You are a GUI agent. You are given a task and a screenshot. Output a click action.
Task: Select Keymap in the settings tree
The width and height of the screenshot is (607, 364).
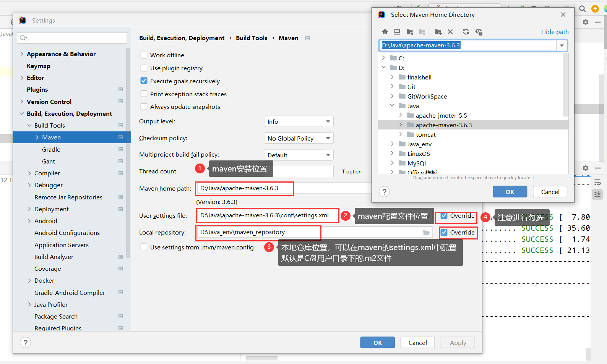point(39,66)
